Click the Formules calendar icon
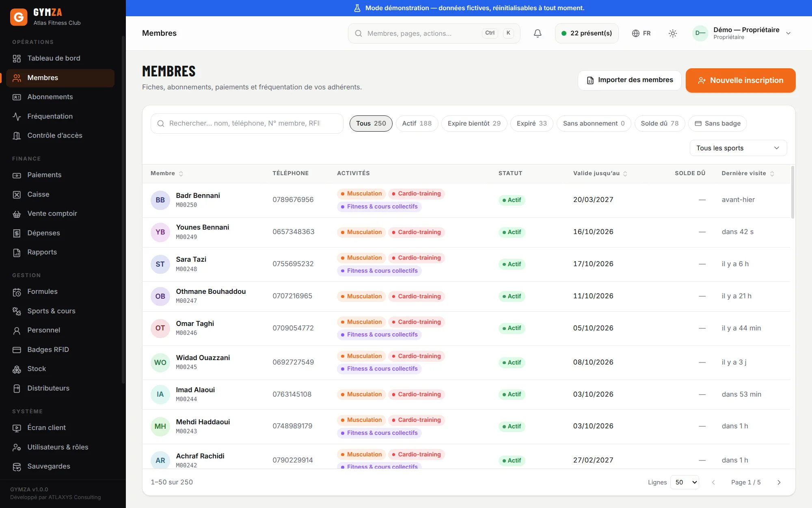Image resolution: width=812 pixels, height=508 pixels. [17, 292]
